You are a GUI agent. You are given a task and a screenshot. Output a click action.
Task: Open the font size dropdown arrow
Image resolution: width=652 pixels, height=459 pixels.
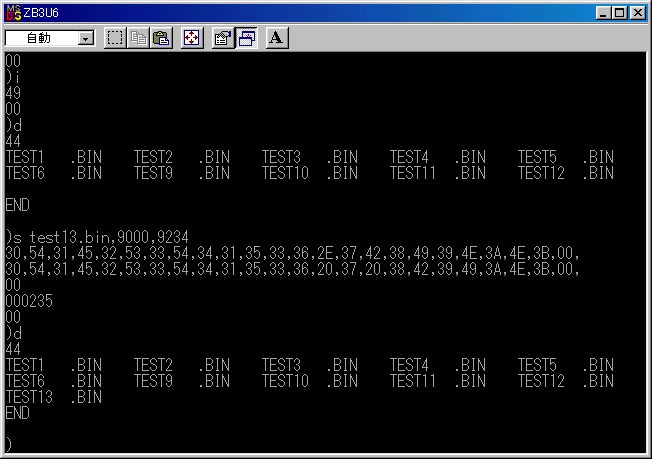86,39
